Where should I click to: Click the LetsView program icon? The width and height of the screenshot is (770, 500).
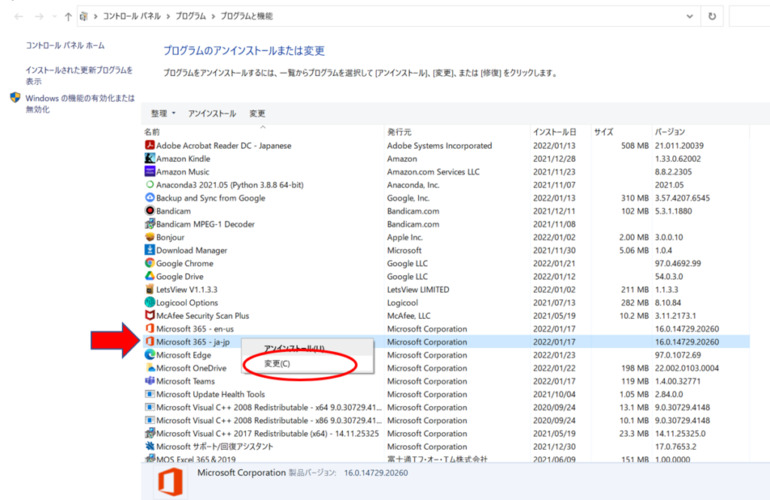pyautogui.click(x=150, y=289)
